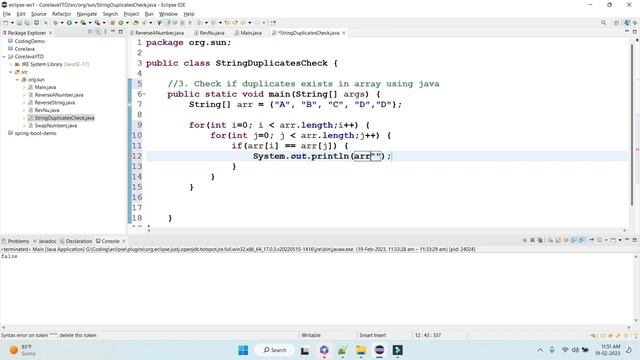Open the Run button dropdown arrow

pos(76,23)
